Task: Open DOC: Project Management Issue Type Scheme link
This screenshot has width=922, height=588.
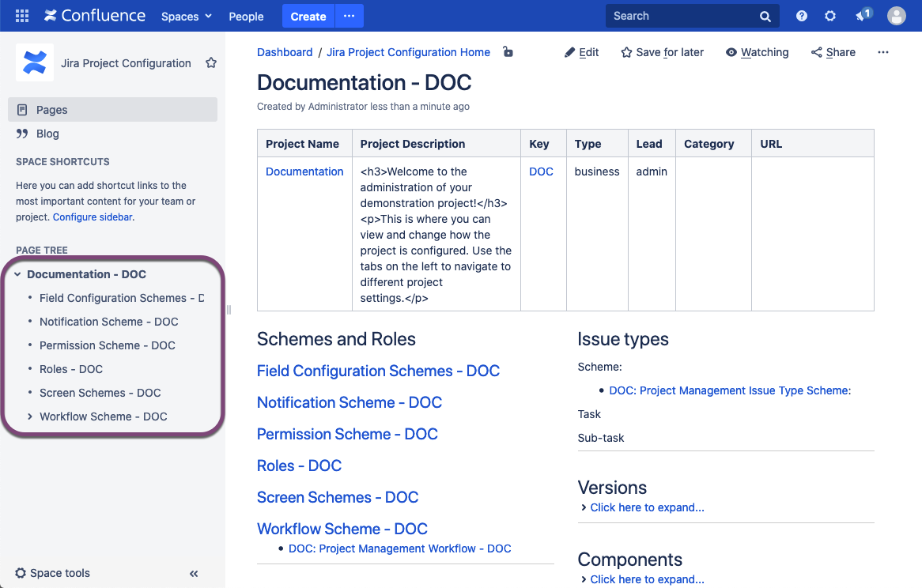Action: pyautogui.click(x=730, y=390)
